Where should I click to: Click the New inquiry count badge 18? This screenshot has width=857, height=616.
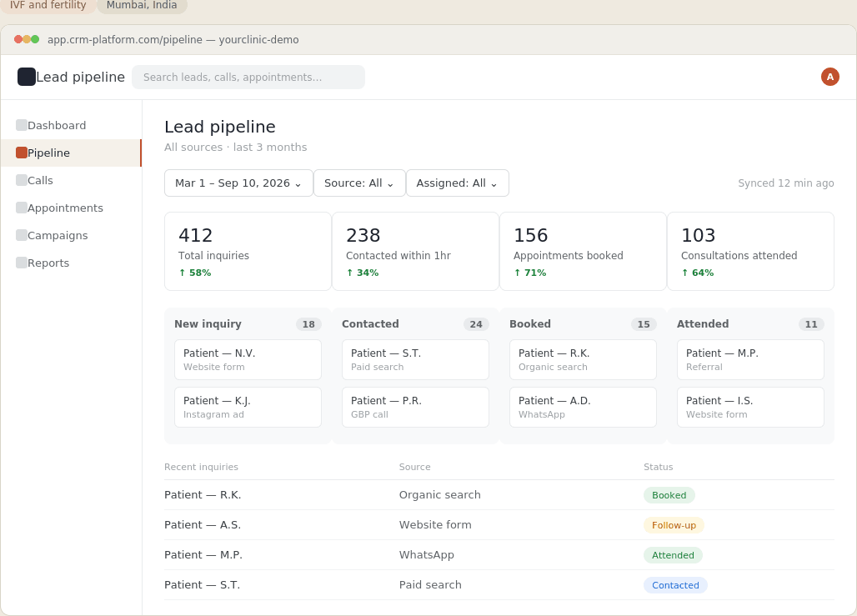(308, 324)
